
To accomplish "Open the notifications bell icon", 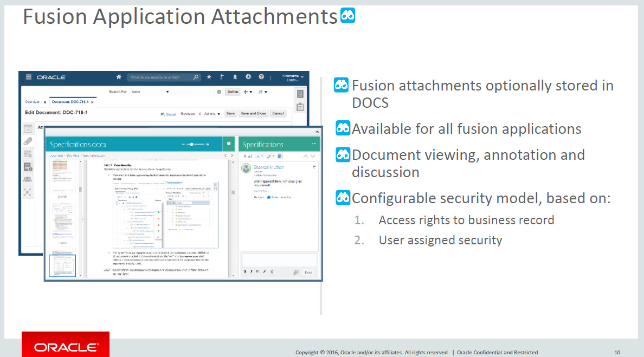I will 235,77.
